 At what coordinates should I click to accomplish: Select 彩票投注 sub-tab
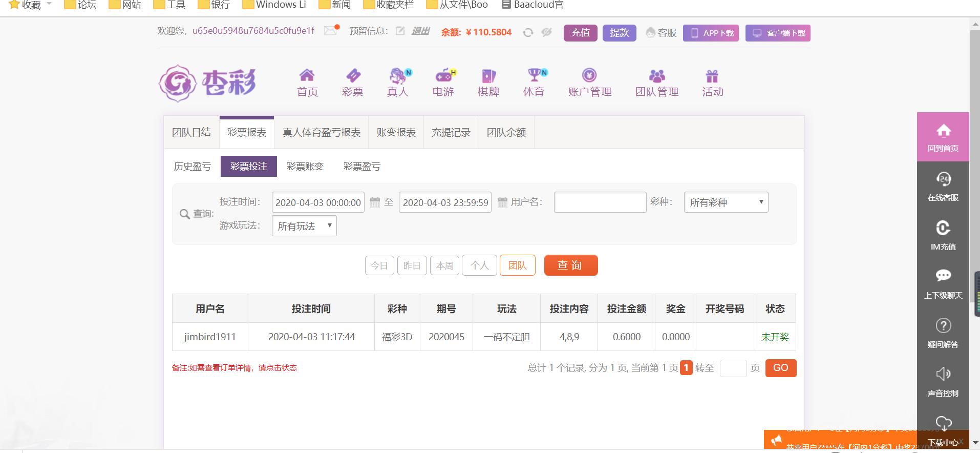(x=249, y=167)
